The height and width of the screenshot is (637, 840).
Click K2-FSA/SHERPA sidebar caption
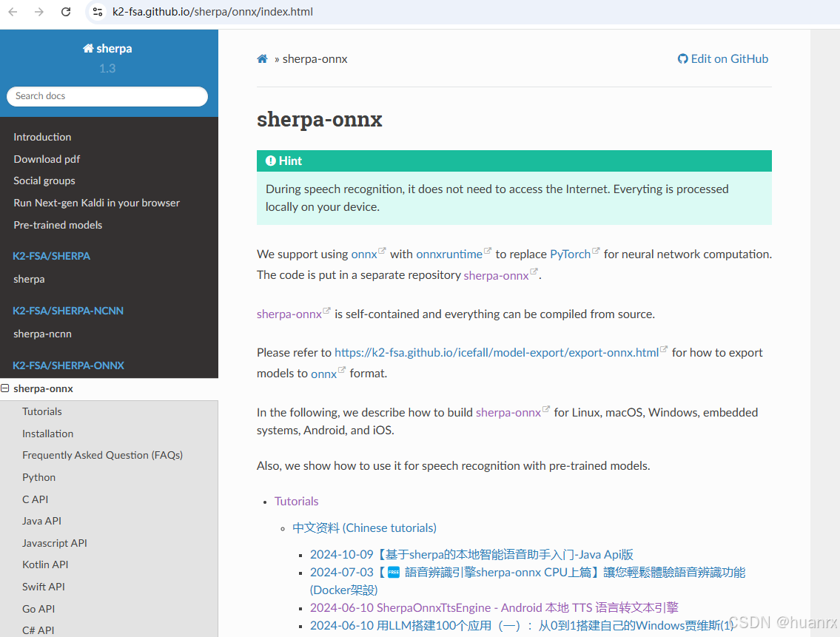point(51,256)
